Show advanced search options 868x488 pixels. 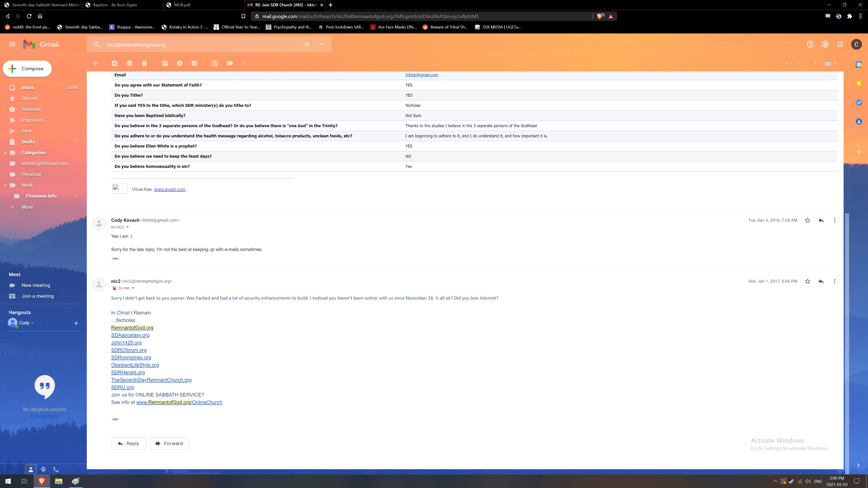[x=322, y=45]
